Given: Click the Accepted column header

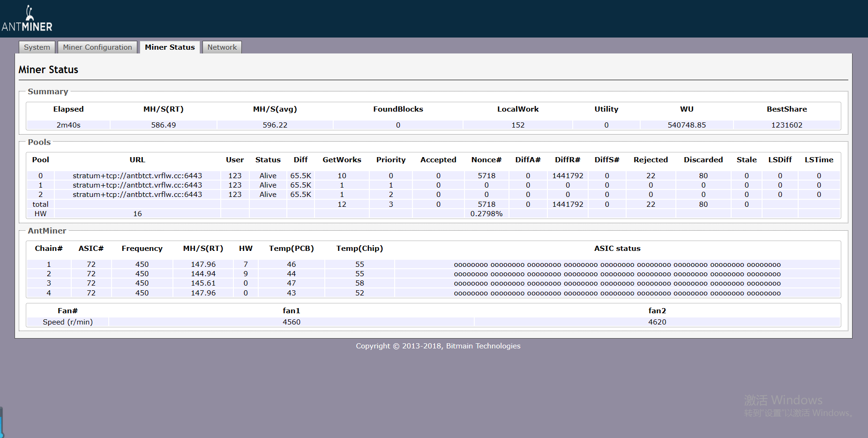Looking at the screenshot, I should pos(438,160).
